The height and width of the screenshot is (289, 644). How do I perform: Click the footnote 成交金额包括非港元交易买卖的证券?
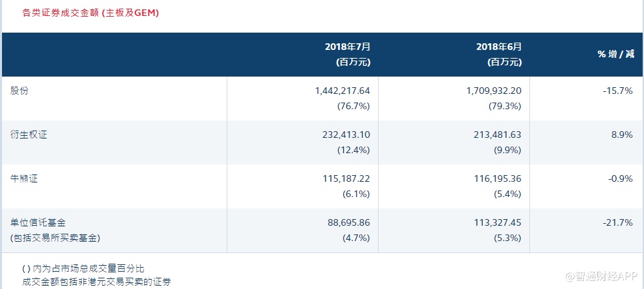tap(96, 282)
